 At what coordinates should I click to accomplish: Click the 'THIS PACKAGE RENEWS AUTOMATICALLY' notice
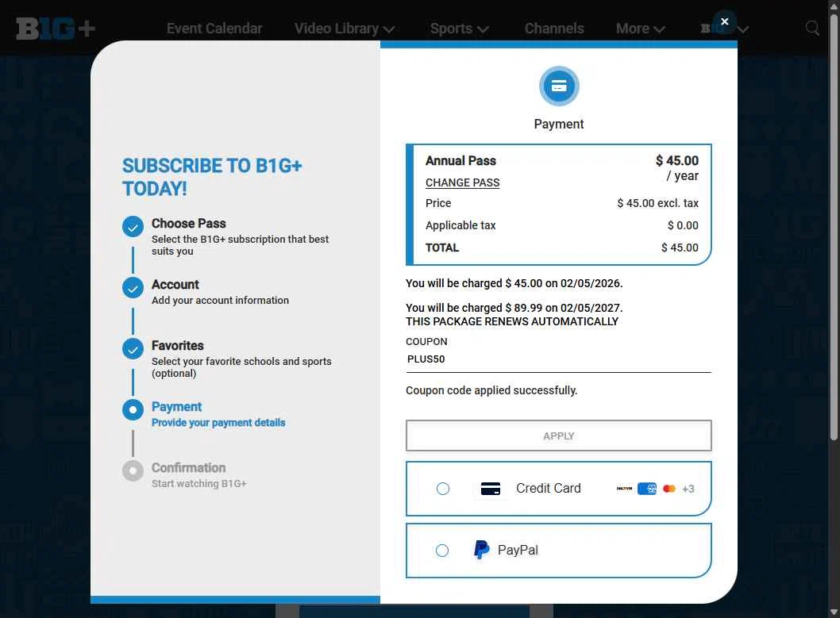[511, 321]
